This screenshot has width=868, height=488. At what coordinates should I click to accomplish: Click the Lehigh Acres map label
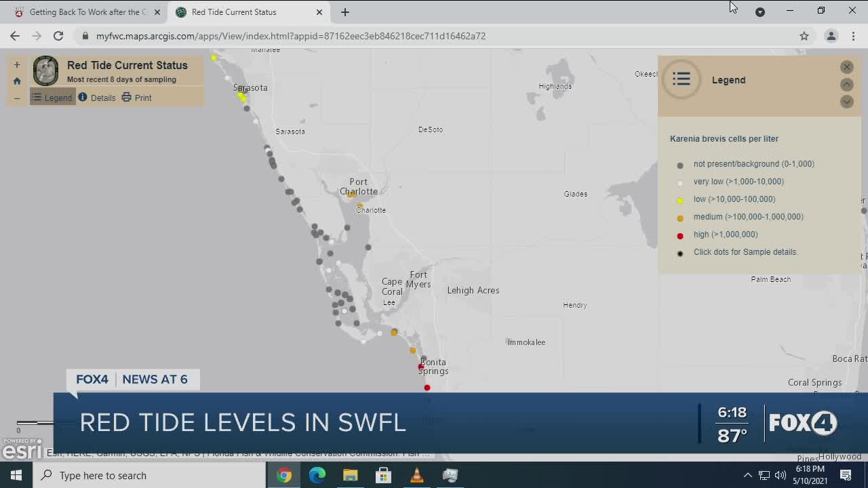click(x=473, y=290)
